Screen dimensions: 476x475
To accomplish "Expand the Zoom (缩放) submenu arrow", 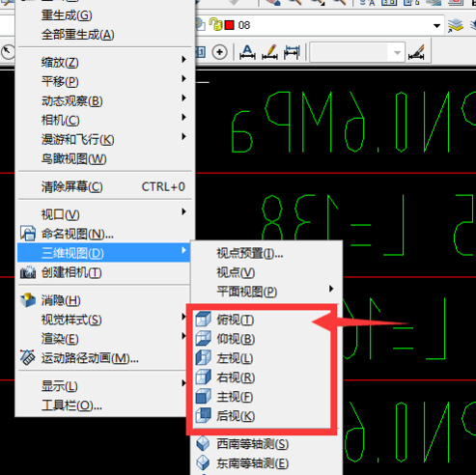I will click(183, 59).
